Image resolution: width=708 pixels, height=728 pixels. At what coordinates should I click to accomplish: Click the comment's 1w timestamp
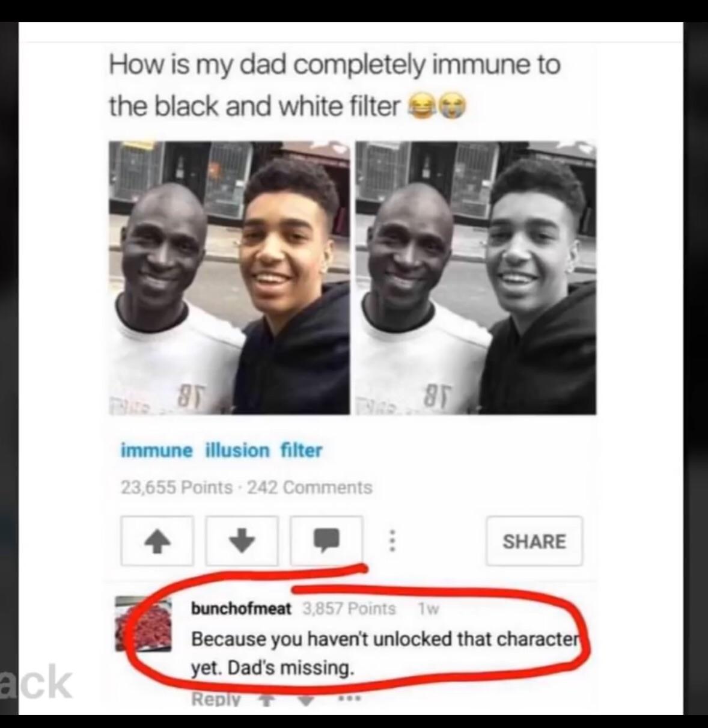pos(429,609)
